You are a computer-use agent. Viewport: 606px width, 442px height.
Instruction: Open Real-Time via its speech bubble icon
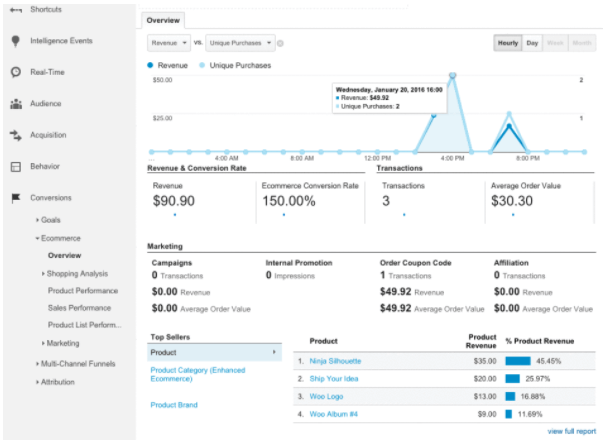coord(16,72)
